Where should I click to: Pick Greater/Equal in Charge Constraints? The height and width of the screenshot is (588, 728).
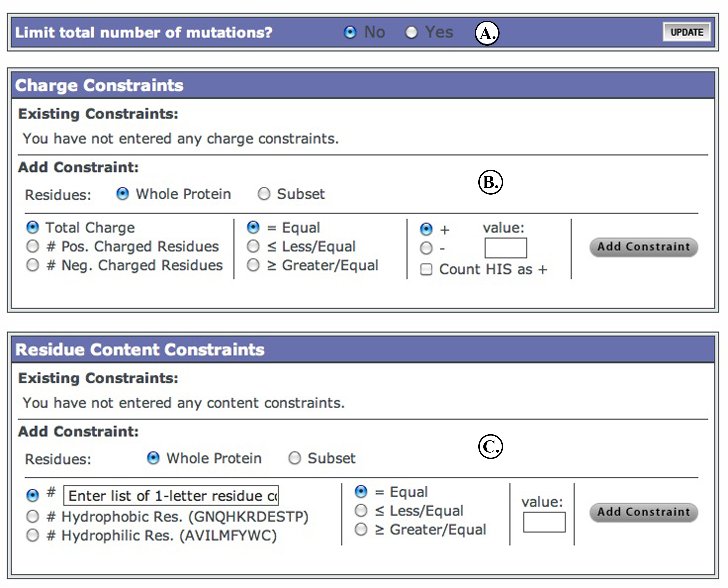[253, 265]
